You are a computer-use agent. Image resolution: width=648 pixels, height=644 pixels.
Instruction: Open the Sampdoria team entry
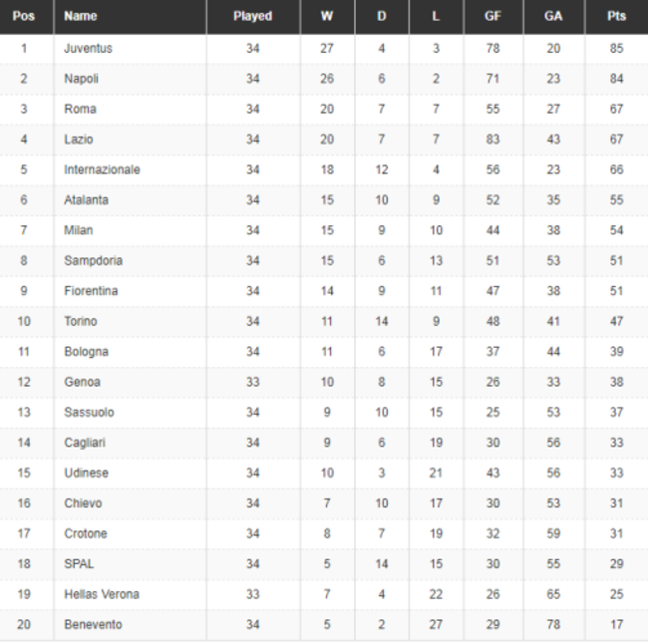pos(93,260)
